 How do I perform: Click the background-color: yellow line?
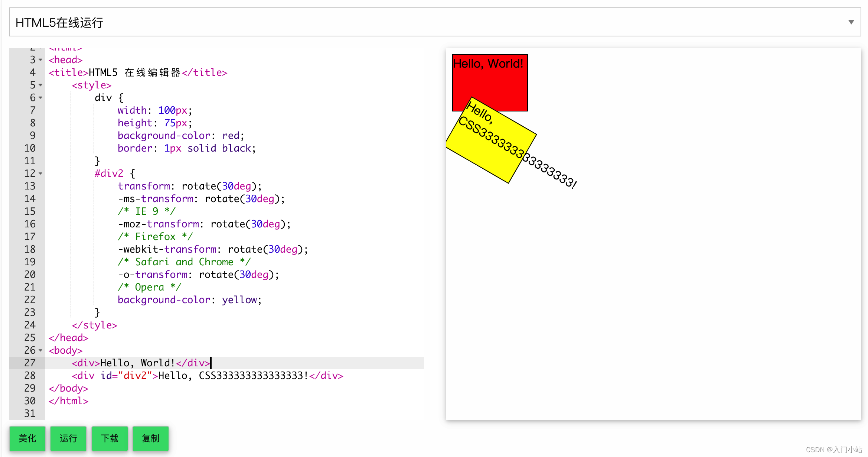coord(189,300)
